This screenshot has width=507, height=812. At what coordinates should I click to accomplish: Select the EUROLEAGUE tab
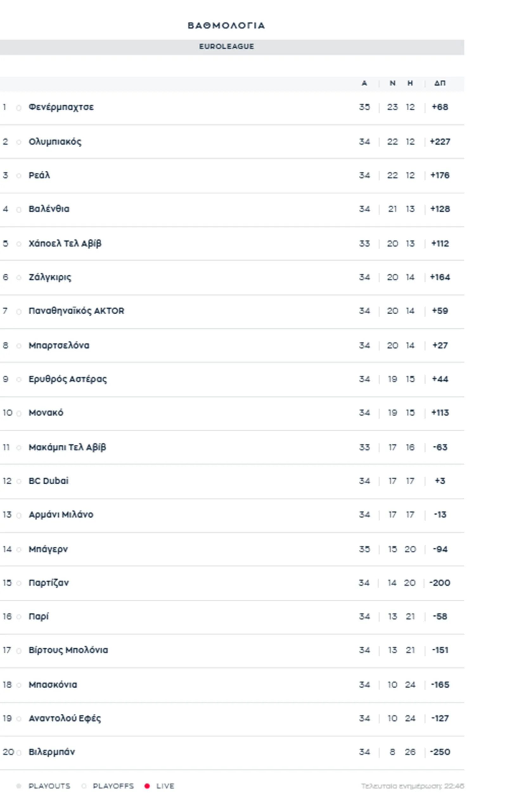coord(226,47)
